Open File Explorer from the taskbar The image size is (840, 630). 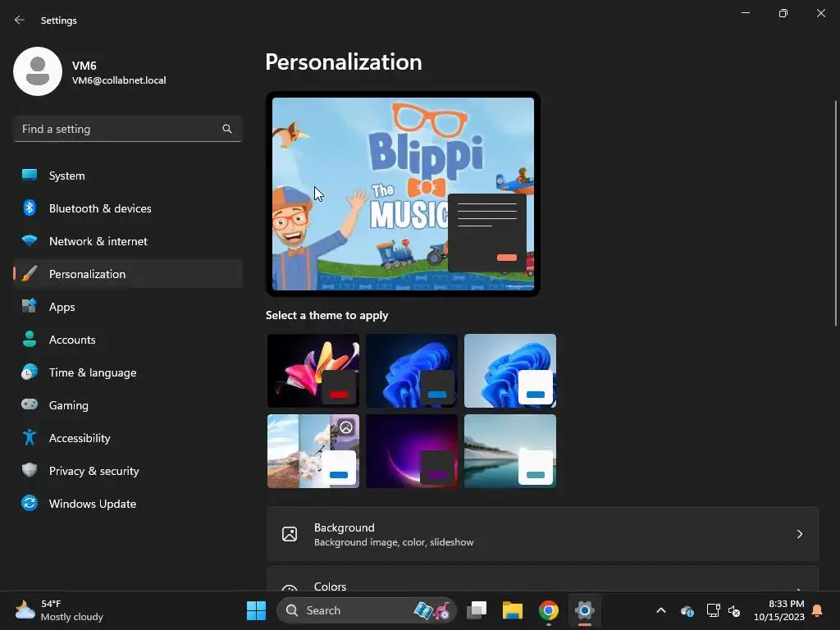click(512, 610)
